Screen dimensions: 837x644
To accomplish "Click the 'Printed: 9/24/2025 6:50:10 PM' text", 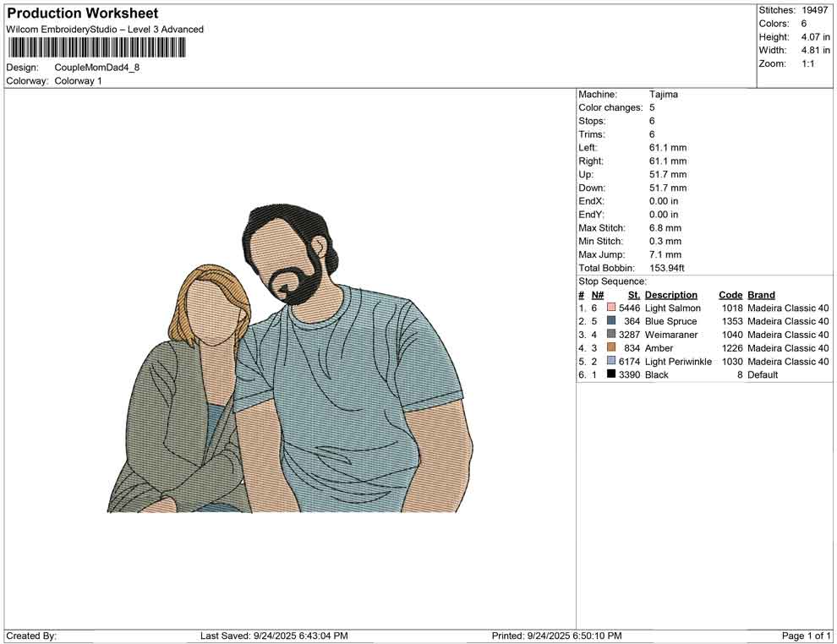I will click(557, 636).
